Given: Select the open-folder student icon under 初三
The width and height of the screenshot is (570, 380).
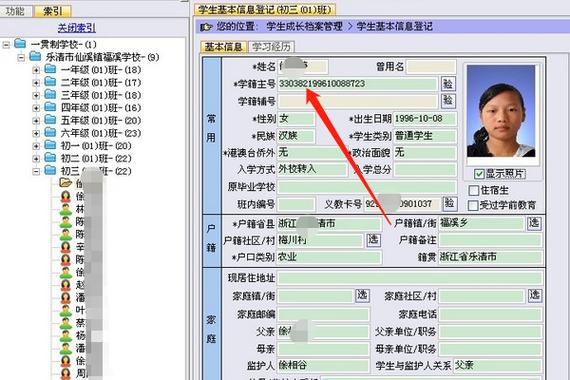Looking at the screenshot, I should point(66,183).
